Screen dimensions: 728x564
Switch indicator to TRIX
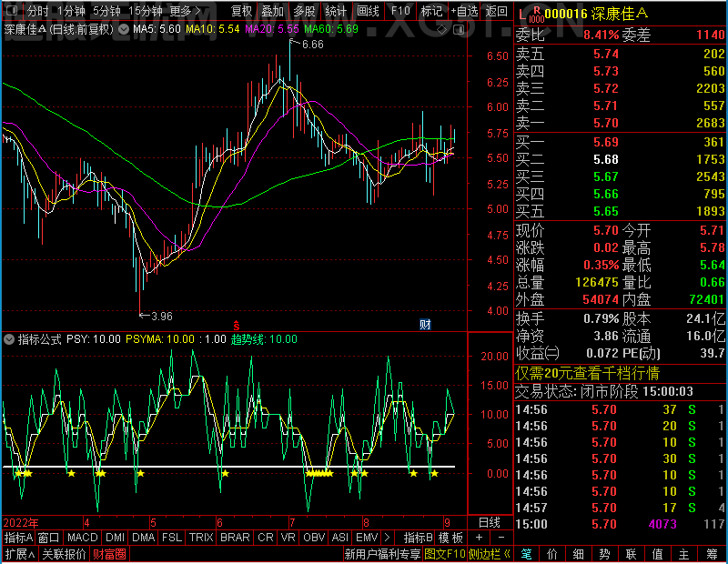coord(201,538)
